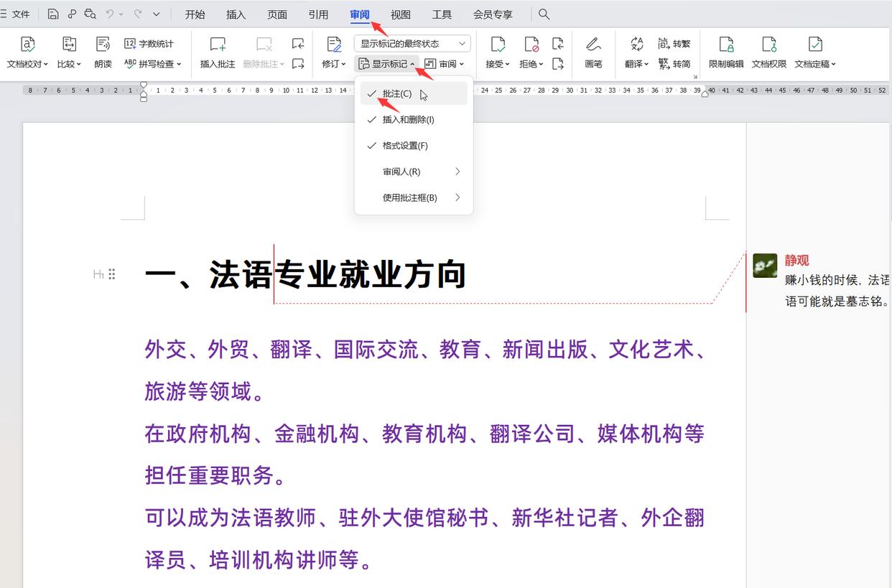The width and height of the screenshot is (892, 588).
Task: Collapse the 显示标记 dropdown button
Action: point(386,64)
